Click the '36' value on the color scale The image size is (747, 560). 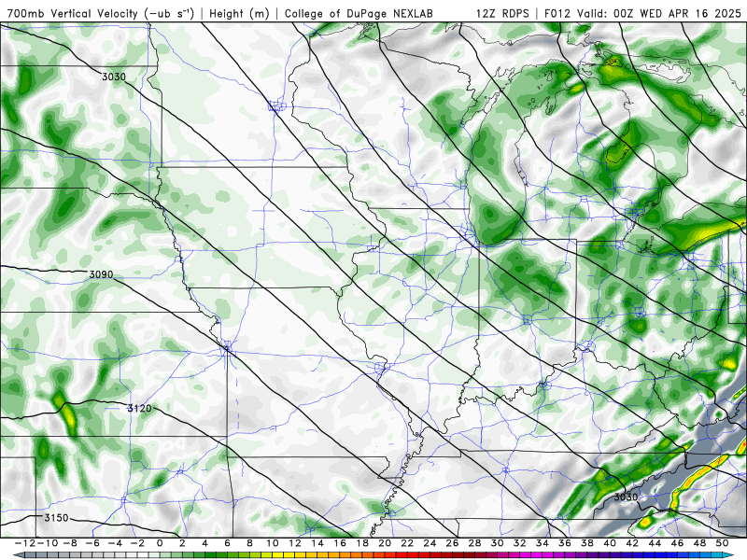point(565,543)
